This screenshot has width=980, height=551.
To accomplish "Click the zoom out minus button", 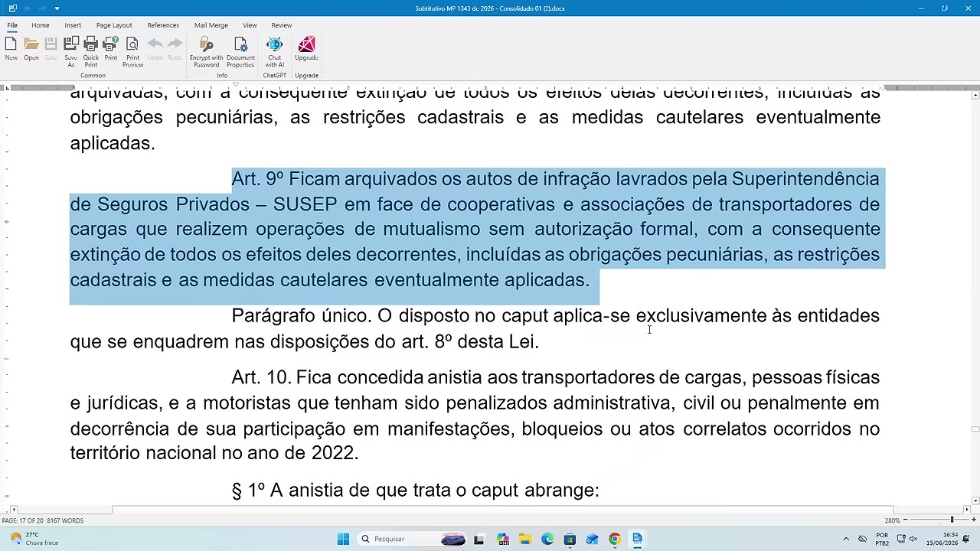I will 905,520.
